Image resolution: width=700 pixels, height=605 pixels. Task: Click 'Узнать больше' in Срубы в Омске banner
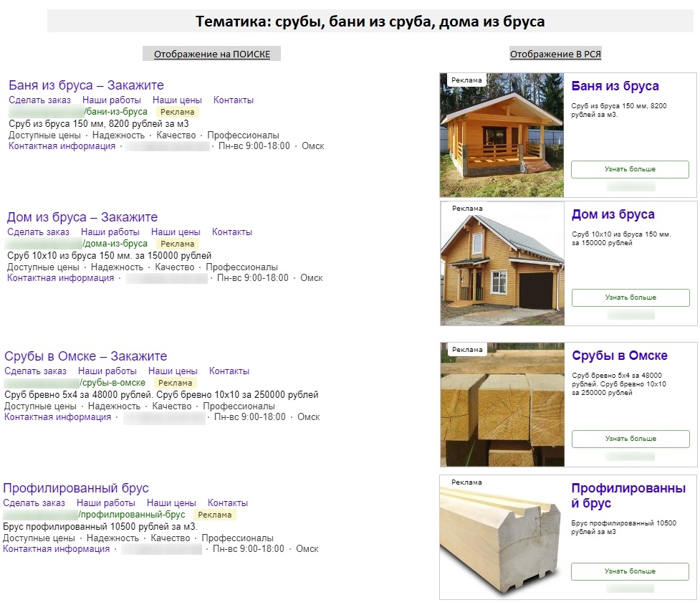pyautogui.click(x=631, y=439)
